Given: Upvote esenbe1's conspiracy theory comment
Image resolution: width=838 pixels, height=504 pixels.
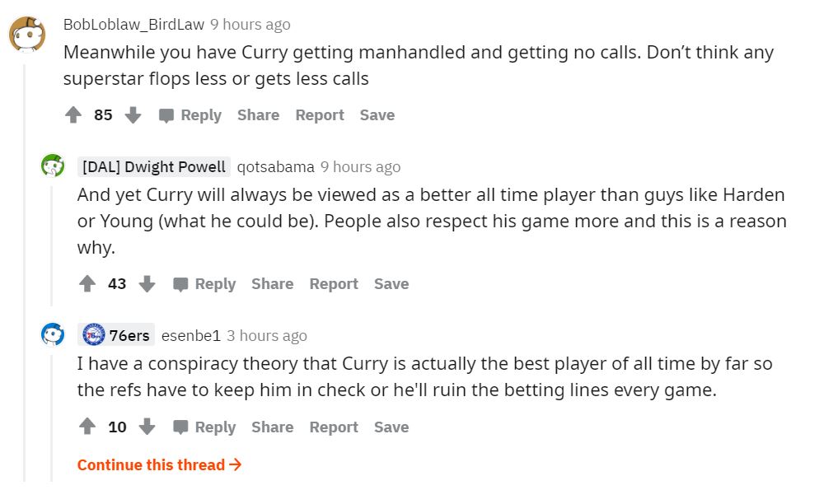Looking at the screenshot, I should [87, 427].
